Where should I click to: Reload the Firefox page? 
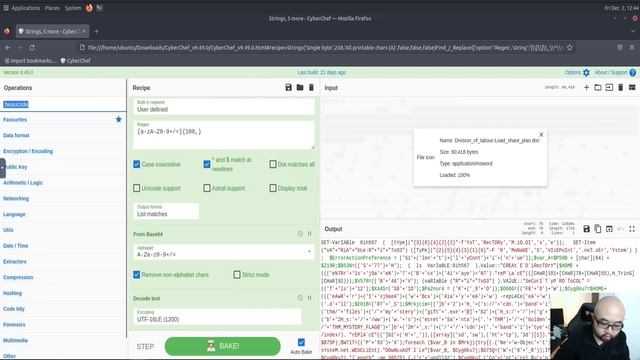click(x=32, y=47)
